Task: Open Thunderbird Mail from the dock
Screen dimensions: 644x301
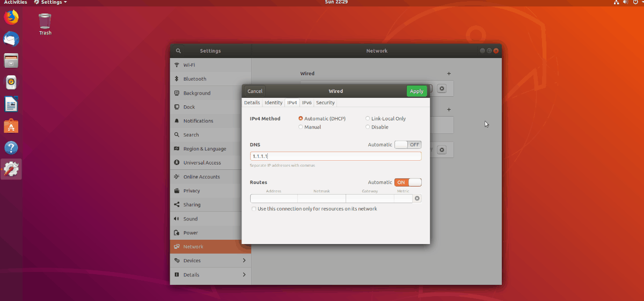Action: [11, 39]
